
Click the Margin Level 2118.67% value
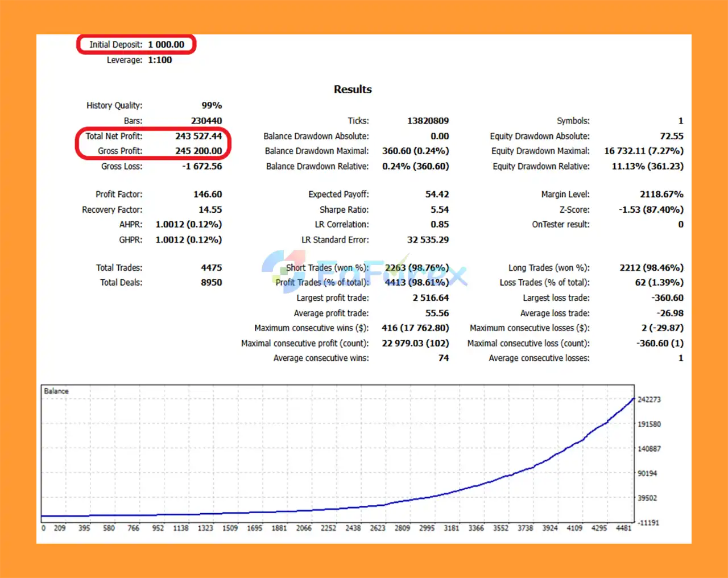(661, 194)
